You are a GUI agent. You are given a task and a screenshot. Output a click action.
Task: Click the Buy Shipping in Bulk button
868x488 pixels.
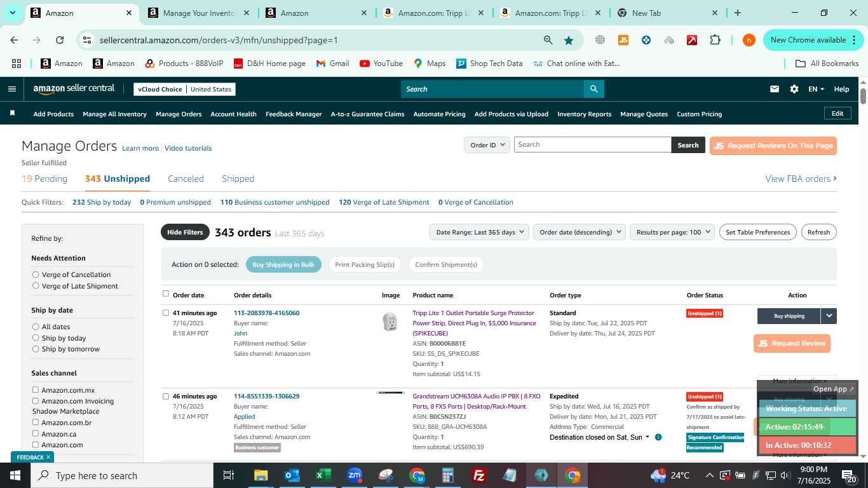point(283,264)
